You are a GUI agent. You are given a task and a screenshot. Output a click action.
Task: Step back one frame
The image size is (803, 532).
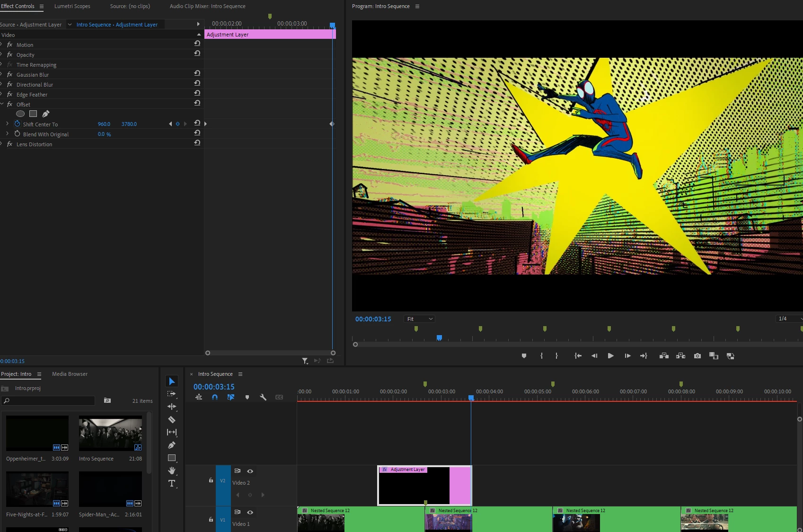[x=594, y=356]
